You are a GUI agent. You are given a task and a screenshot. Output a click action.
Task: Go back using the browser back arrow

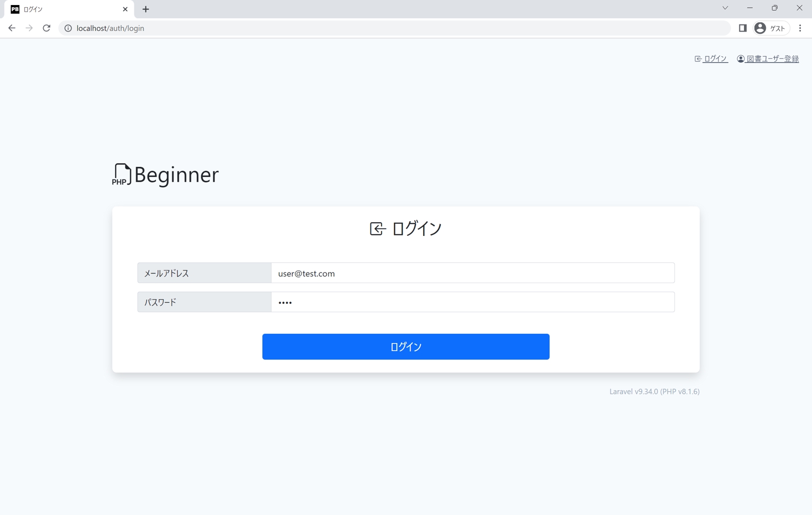click(x=12, y=28)
